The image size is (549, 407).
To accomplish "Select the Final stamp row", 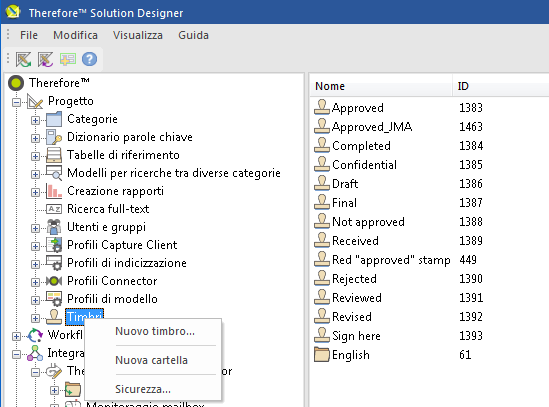I will pyautogui.click(x=344, y=202).
